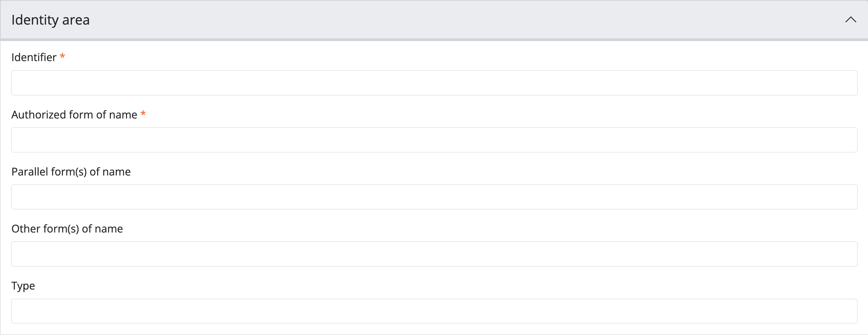Focus the Other form(s) of name field
Image resolution: width=868 pixels, height=335 pixels.
(x=434, y=254)
